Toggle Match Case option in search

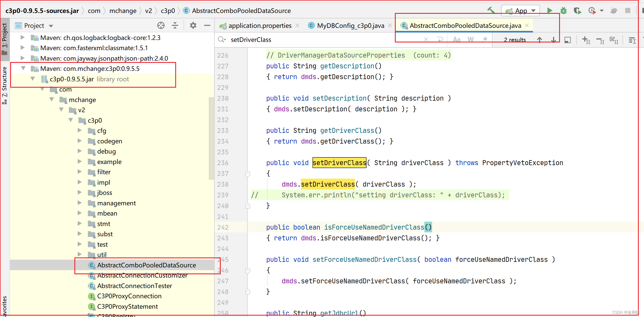click(x=457, y=40)
